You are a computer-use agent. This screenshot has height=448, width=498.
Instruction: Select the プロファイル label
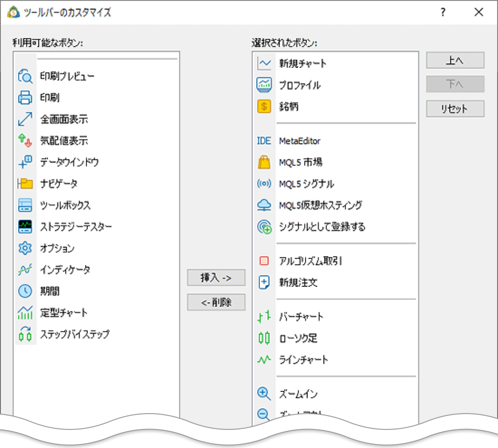300,85
